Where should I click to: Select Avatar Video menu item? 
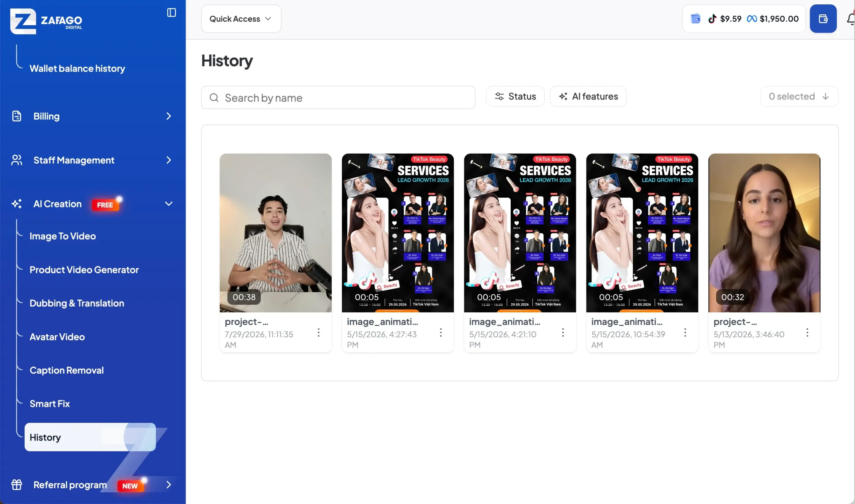coord(57,337)
